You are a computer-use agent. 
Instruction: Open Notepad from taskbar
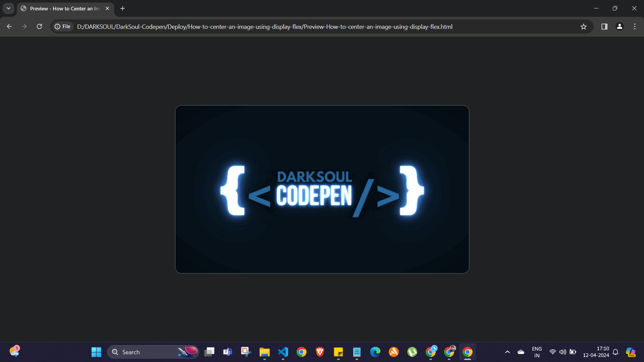coord(357,352)
